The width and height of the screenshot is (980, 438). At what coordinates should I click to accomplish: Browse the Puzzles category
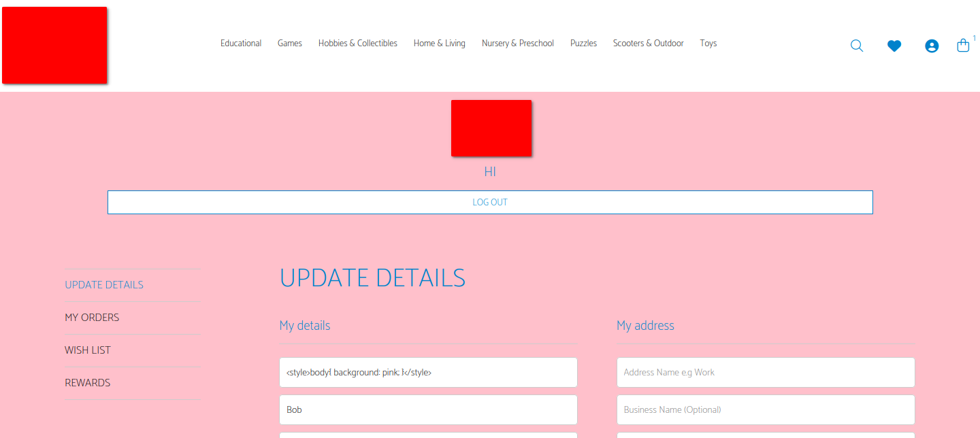coord(583,44)
